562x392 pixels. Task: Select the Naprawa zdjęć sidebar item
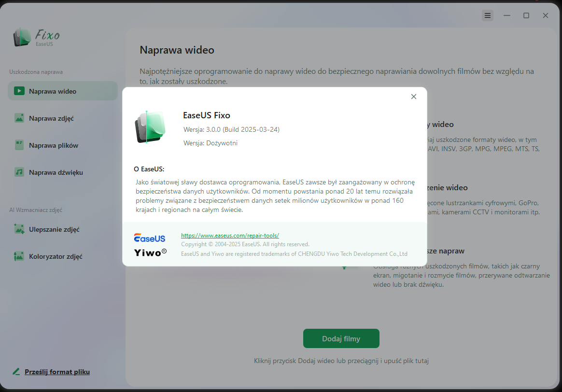(63, 118)
